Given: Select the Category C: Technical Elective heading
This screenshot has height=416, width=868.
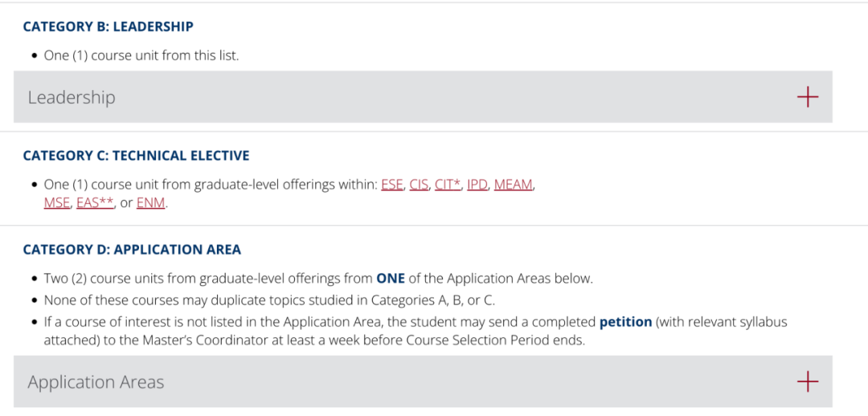Looking at the screenshot, I should pyautogui.click(x=136, y=156).
